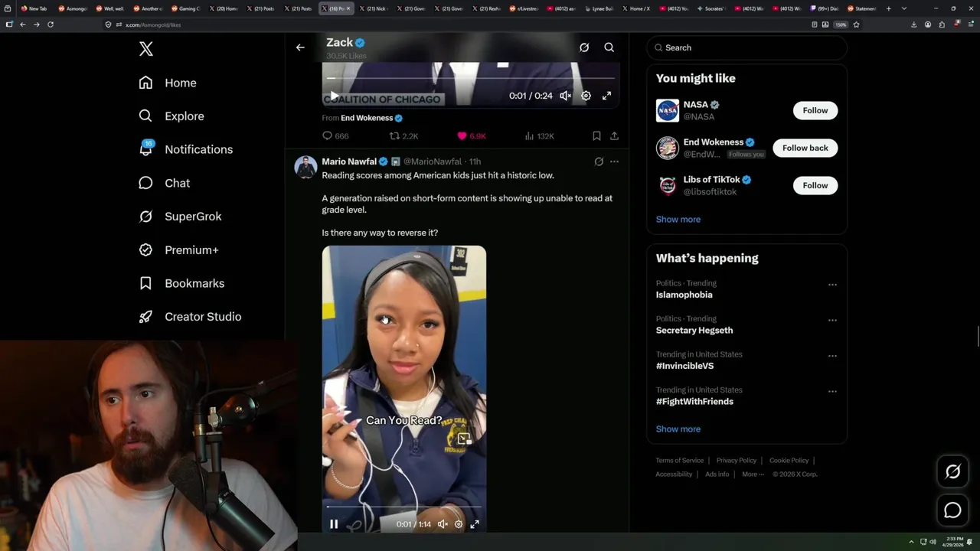Screen dimensions: 980x551
Task: Click the search icon in Zack's profile header
Action: (609, 47)
